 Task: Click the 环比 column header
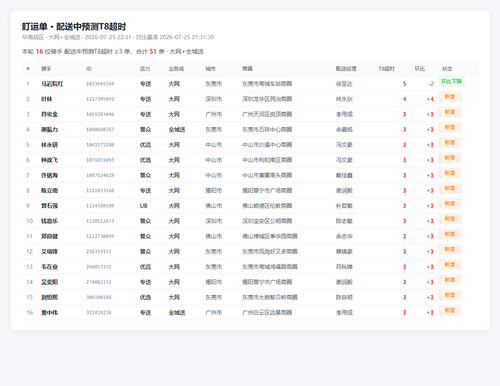(x=420, y=69)
